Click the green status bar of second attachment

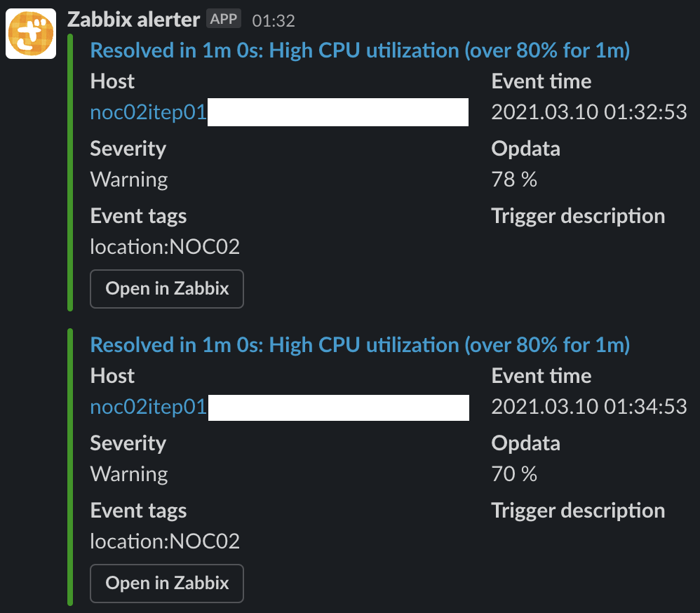pyautogui.click(x=70, y=467)
